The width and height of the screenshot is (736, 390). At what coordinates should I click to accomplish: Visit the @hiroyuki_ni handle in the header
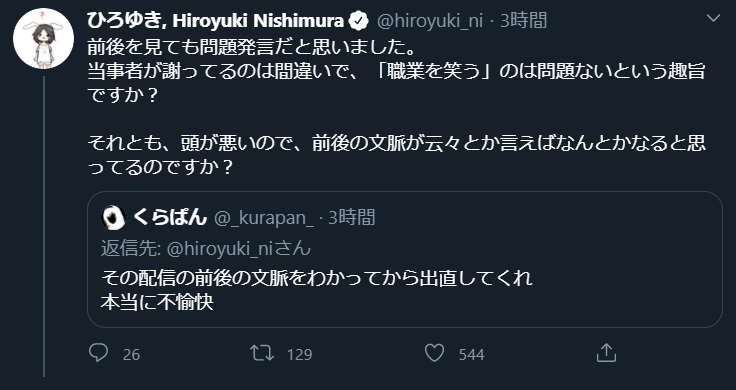pos(430,21)
